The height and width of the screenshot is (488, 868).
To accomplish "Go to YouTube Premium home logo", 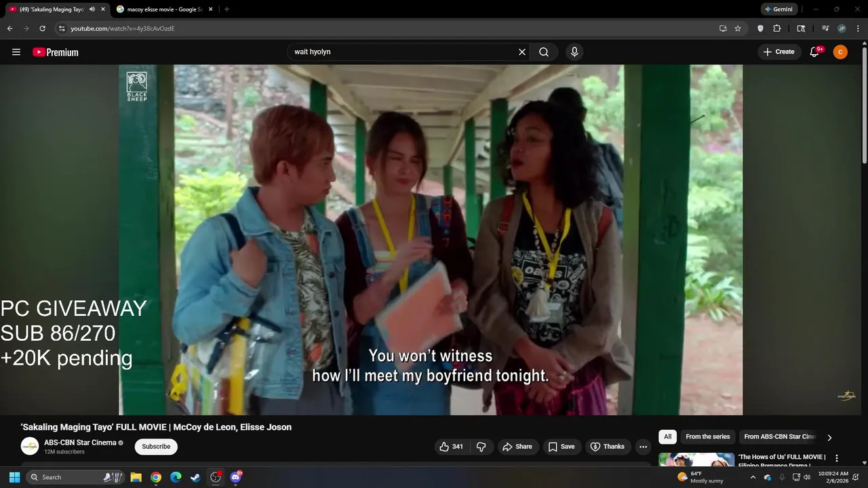I will tap(56, 52).
